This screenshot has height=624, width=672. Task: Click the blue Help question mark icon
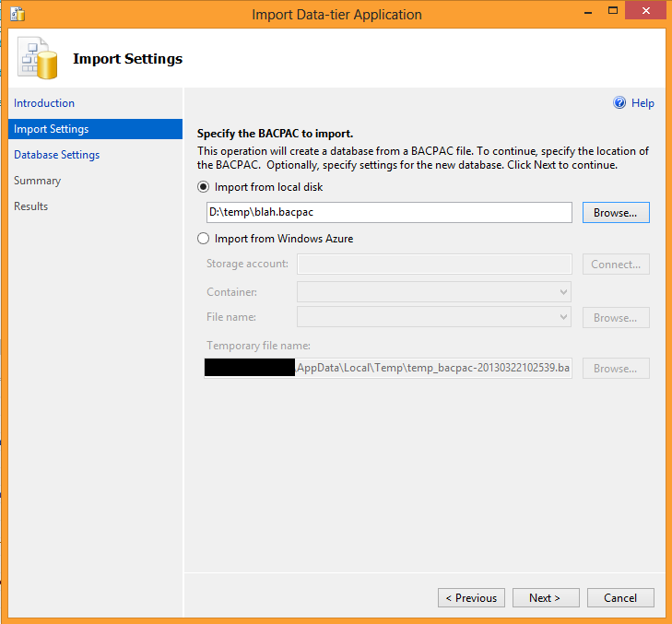tap(619, 103)
